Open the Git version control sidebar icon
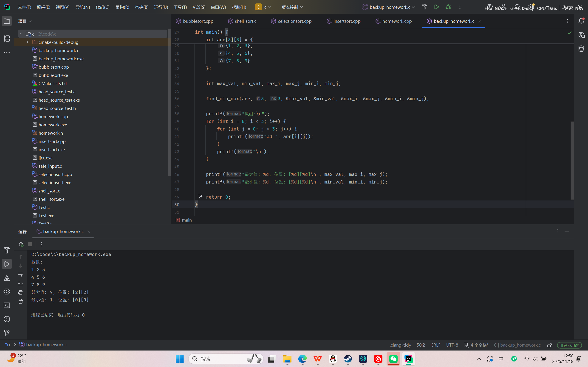 click(7, 333)
